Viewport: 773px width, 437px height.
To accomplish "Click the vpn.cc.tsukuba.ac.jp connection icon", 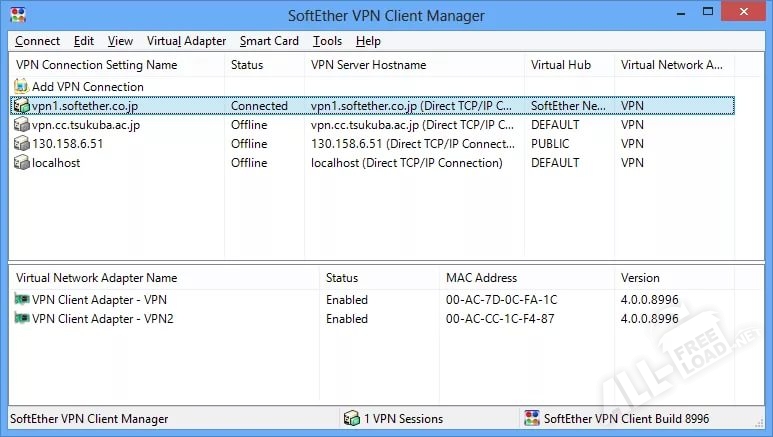I will coord(22,125).
